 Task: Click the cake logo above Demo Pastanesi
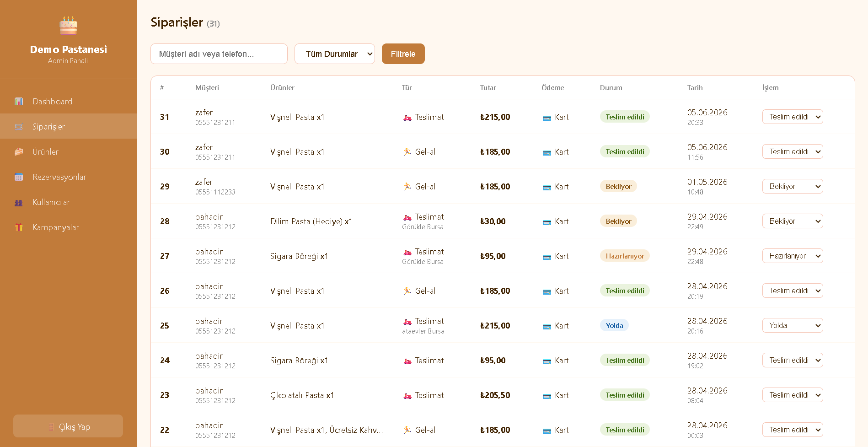click(x=68, y=25)
